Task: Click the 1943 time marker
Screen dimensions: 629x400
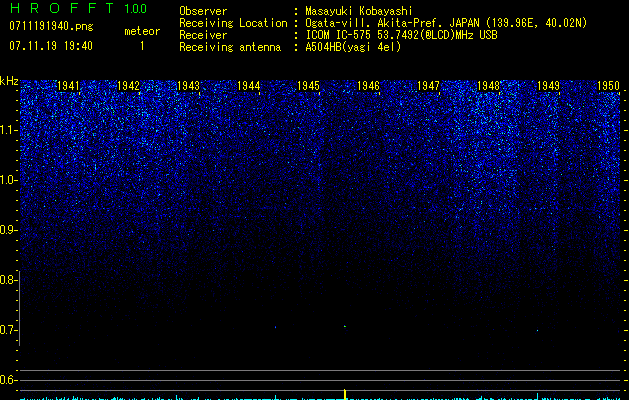Action: tap(189, 86)
